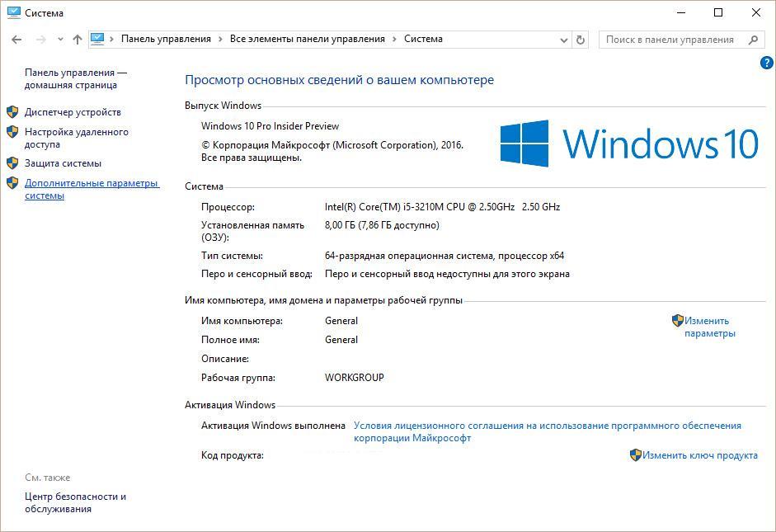Image resolution: width=776 pixels, height=532 pixels.
Task: Click the shield icon beside Защита системы
Action: coord(13,162)
